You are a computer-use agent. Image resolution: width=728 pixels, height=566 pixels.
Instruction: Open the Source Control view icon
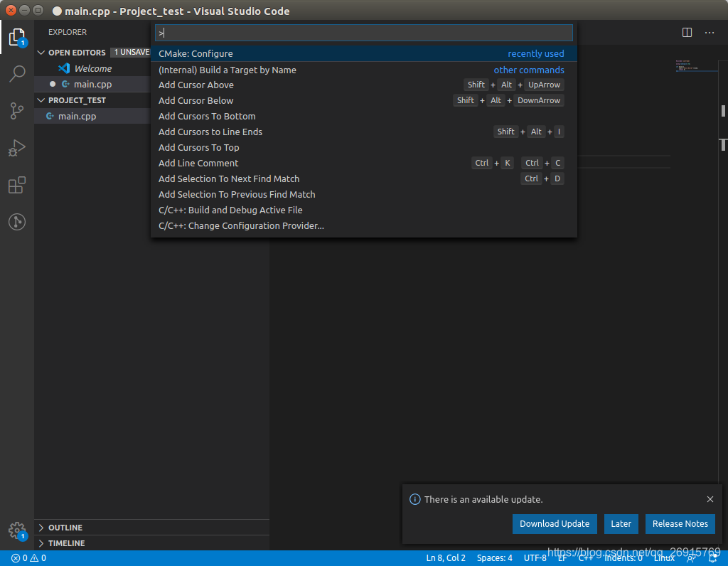pyautogui.click(x=17, y=111)
